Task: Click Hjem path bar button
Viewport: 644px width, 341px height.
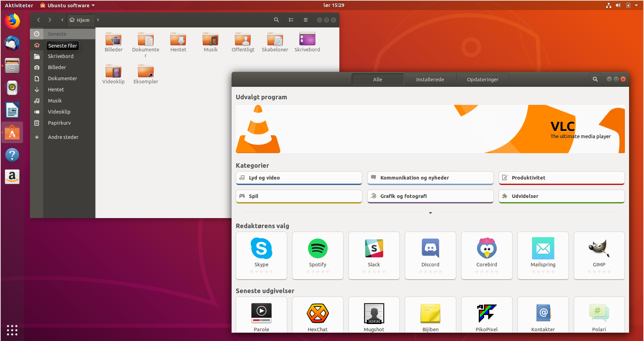Action: 80,20
